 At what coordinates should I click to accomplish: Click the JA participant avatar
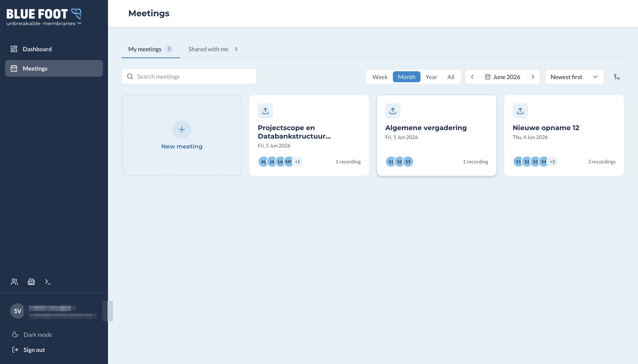pyautogui.click(x=272, y=162)
